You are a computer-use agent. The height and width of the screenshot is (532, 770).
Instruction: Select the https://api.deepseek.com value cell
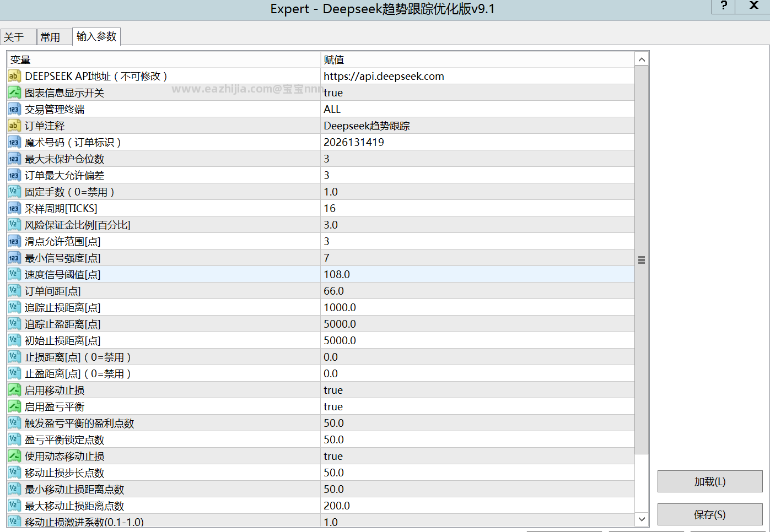477,76
